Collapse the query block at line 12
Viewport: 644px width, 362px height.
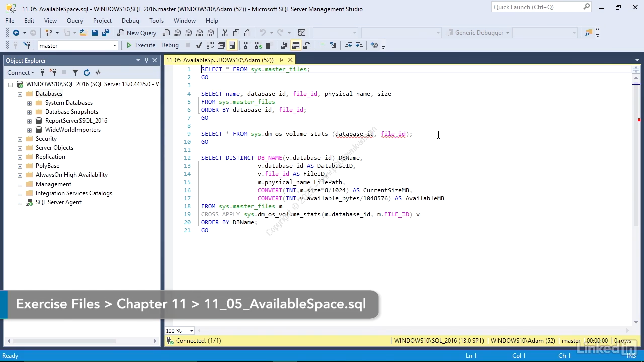pyautogui.click(x=198, y=158)
